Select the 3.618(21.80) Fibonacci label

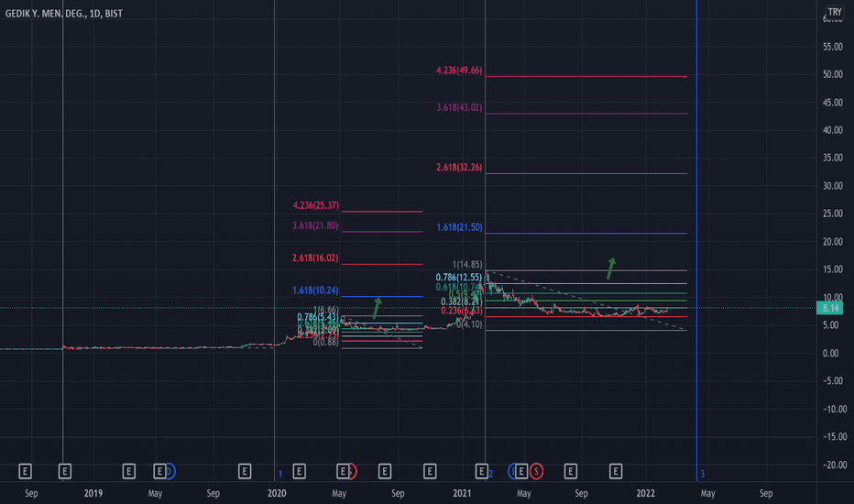(315, 225)
